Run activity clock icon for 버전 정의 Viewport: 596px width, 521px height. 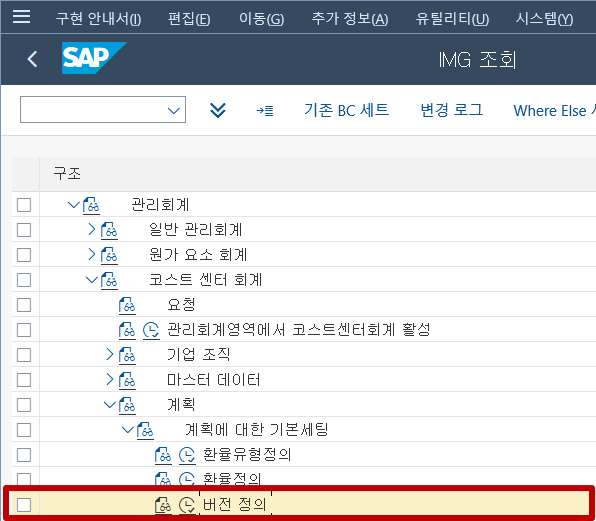click(x=187, y=505)
